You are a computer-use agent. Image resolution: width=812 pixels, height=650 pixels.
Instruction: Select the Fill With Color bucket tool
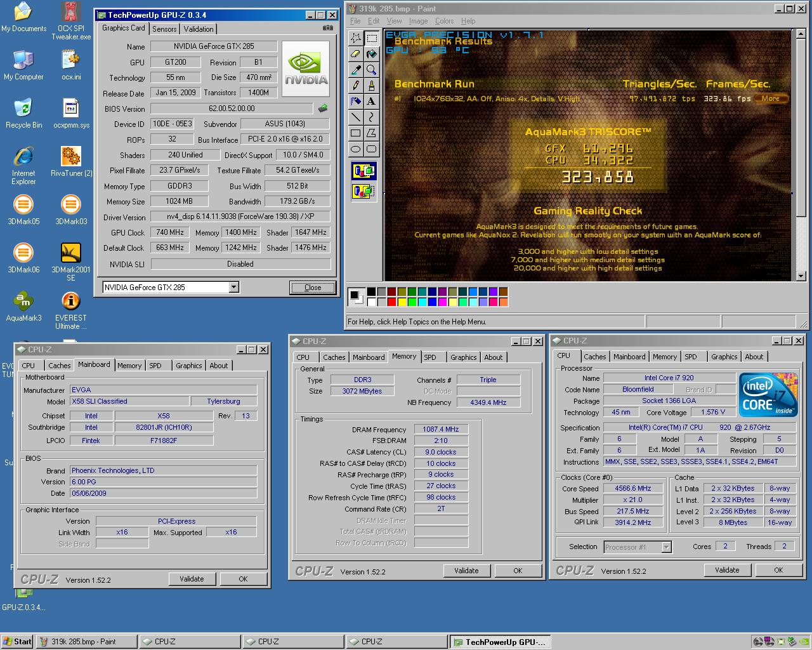pos(372,54)
